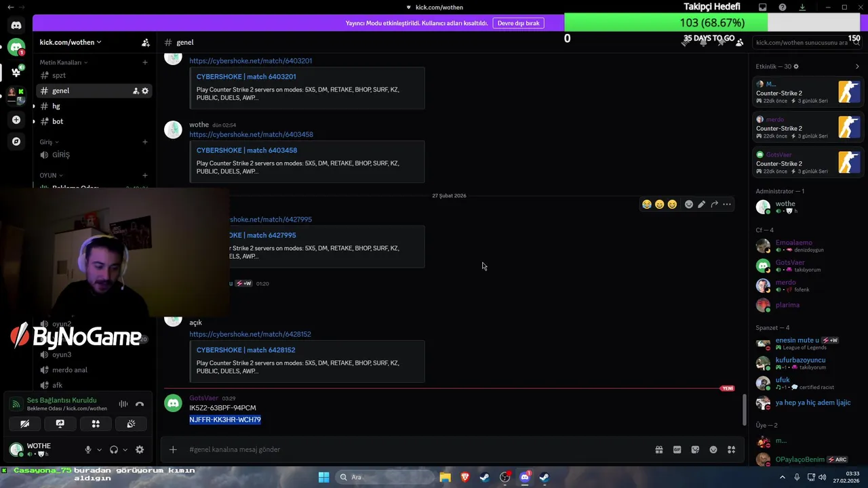
Task: Launch an activity from the voice panel
Action: (96, 424)
